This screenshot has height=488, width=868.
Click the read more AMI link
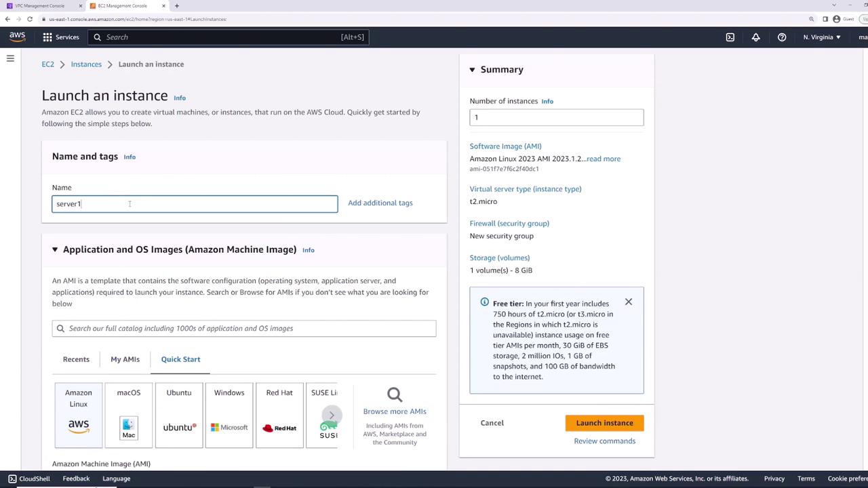click(604, 159)
